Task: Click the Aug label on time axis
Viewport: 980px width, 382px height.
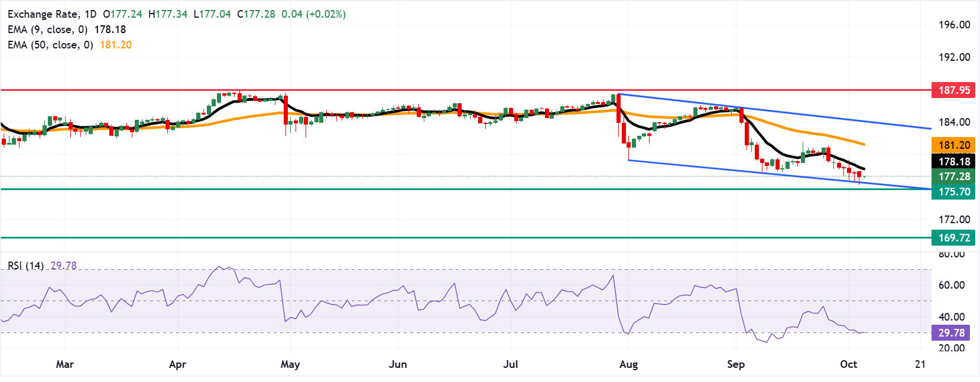Action: click(628, 364)
